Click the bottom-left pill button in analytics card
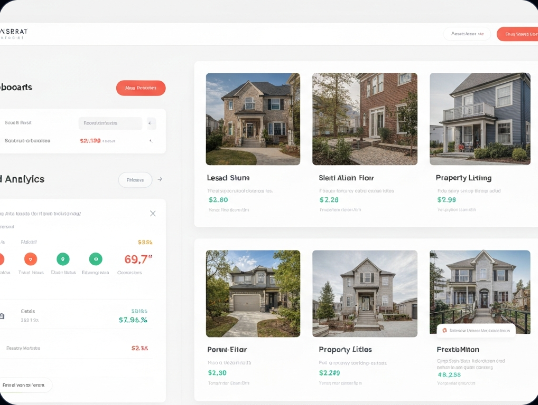The width and height of the screenshot is (538, 405). click(x=25, y=385)
